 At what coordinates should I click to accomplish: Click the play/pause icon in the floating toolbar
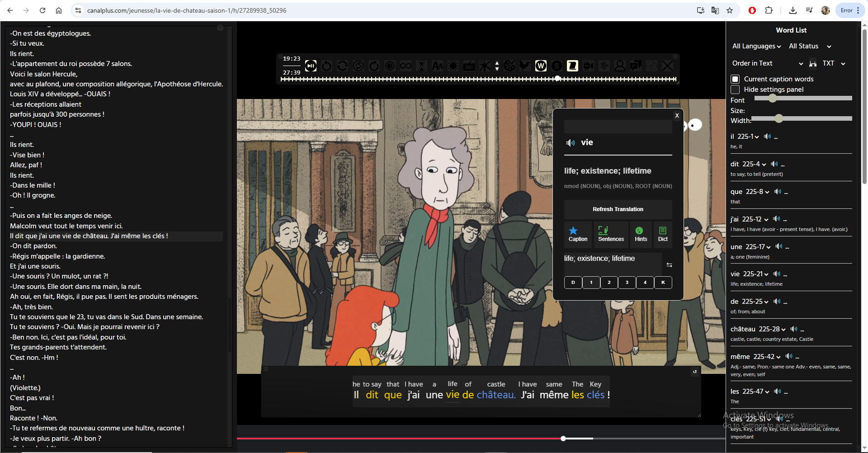click(311, 66)
